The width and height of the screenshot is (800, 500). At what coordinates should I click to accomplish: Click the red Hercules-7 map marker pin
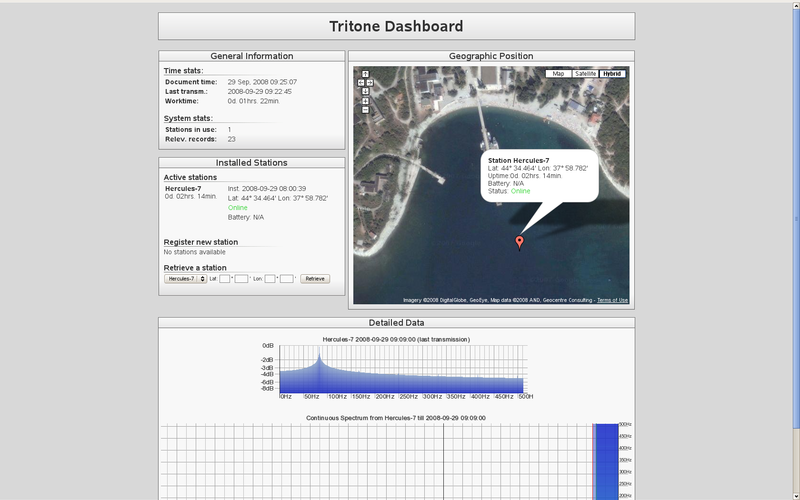click(519, 242)
